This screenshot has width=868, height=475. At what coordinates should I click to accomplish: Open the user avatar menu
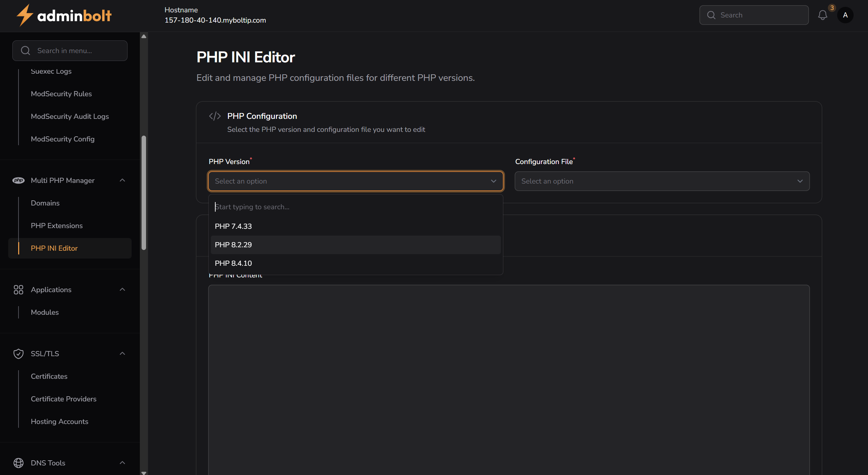pos(845,15)
